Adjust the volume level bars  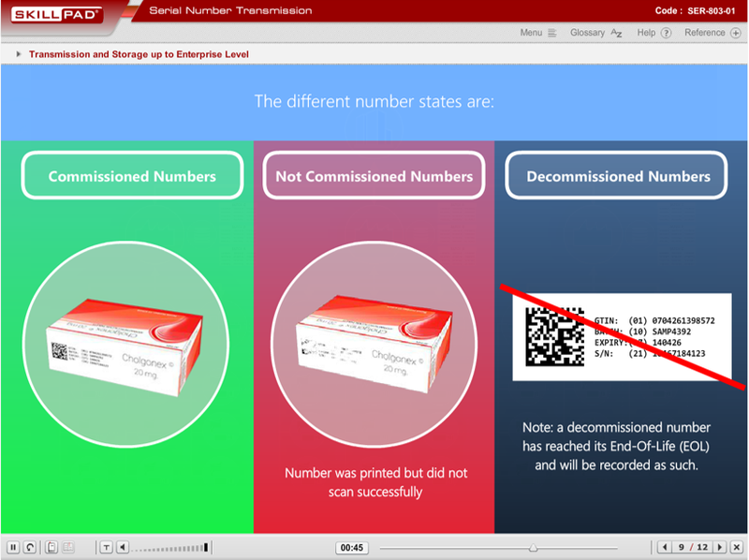click(x=170, y=548)
